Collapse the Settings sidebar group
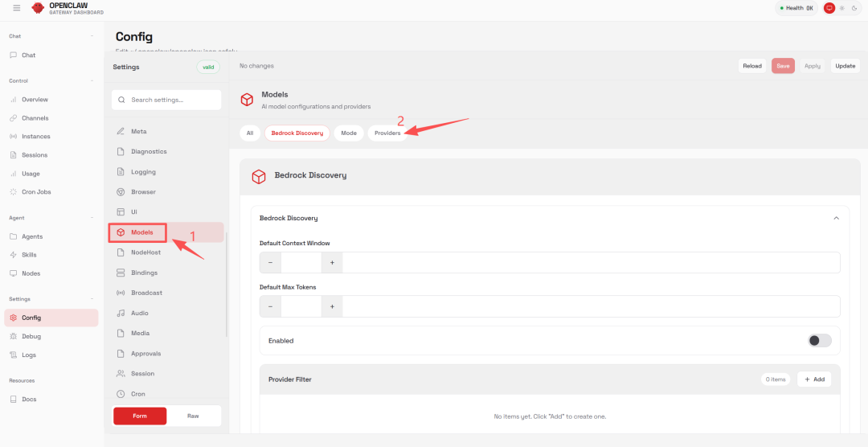The height and width of the screenshot is (447, 868). (x=92, y=299)
